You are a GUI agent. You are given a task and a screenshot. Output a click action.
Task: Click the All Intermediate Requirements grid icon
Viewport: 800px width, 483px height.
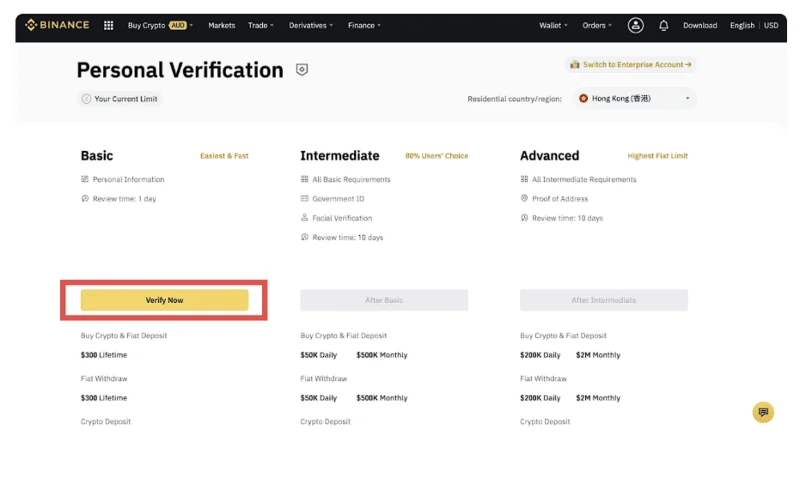pyautogui.click(x=524, y=179)
